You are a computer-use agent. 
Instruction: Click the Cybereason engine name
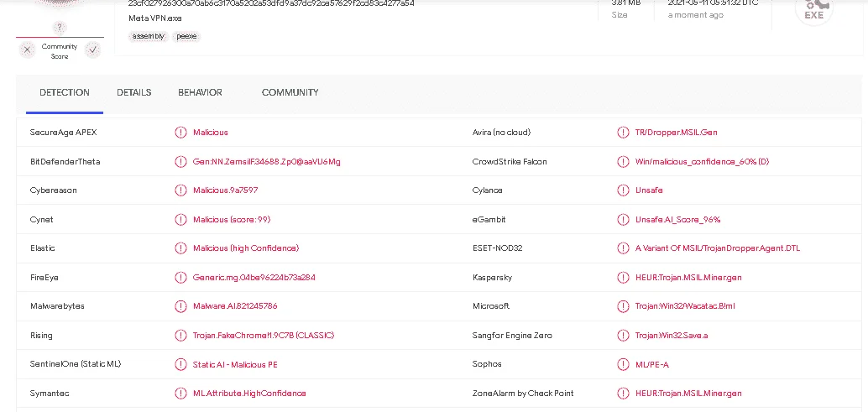[54, 190]
